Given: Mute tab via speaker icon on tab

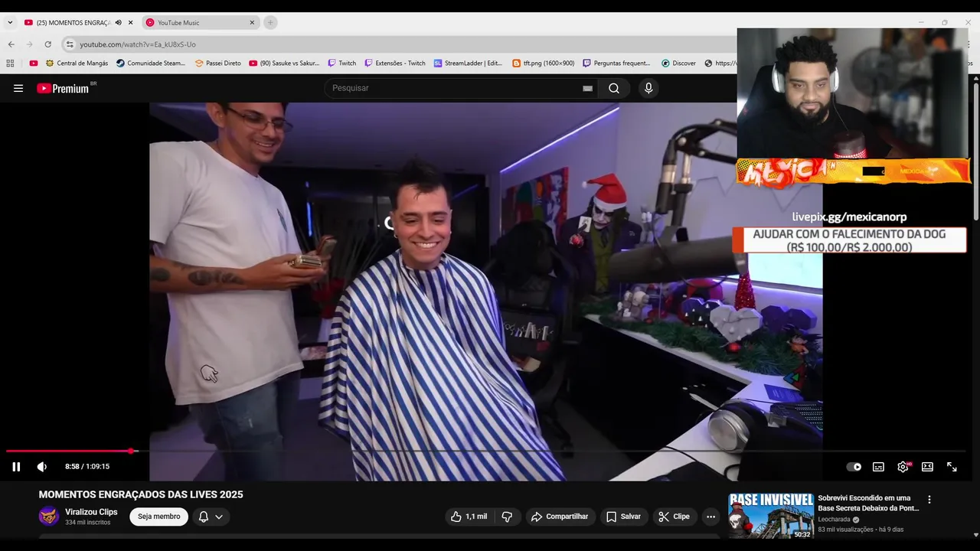Looking at the screenshot, I should (118, 23).
